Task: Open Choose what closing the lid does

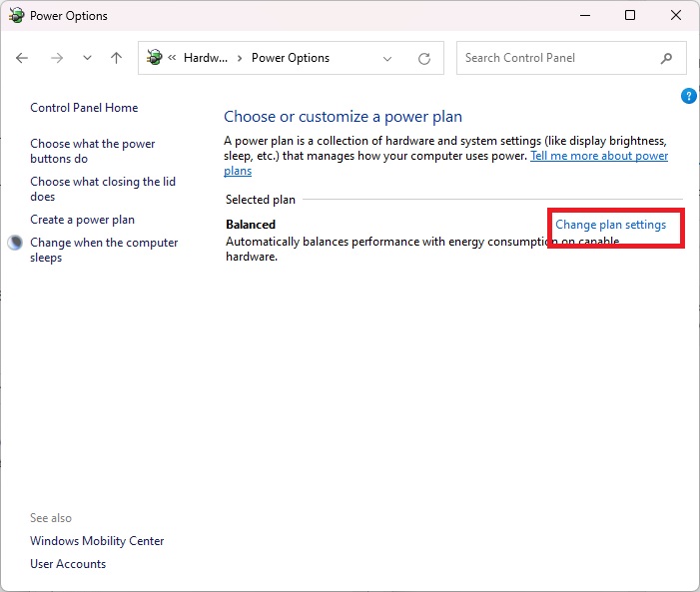Action: (103, 189)
